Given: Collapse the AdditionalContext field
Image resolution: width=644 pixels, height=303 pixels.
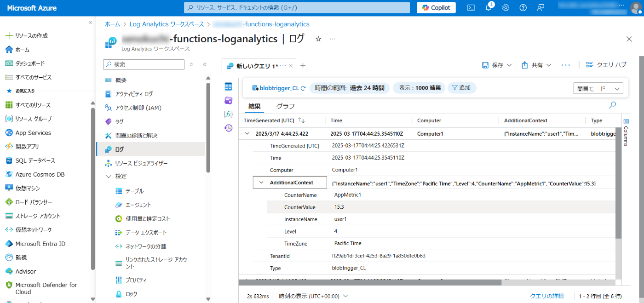Looking at the screenshot, I should click(262, 183).
